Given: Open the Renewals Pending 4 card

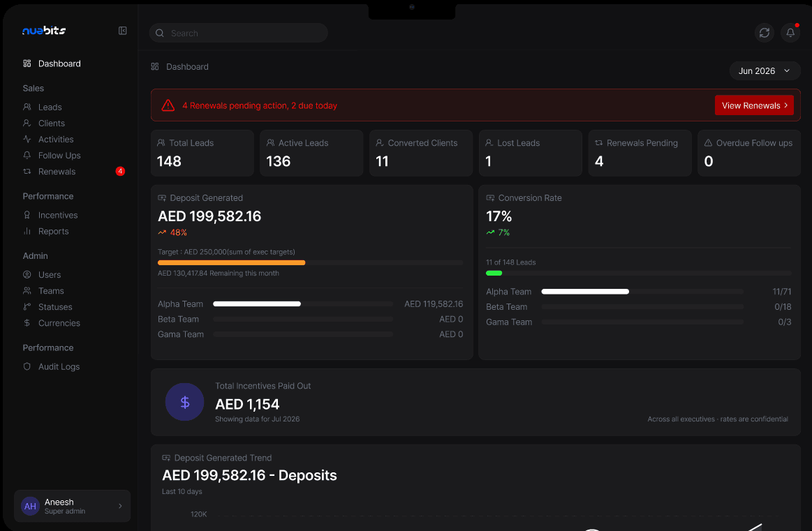Looking at the screenshot, I should tap(640, 154).
